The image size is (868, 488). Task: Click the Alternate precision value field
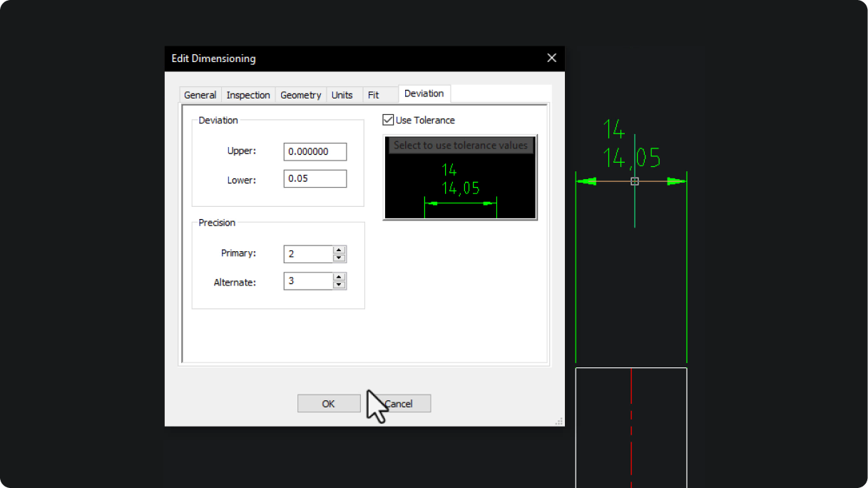click(309, 281)
